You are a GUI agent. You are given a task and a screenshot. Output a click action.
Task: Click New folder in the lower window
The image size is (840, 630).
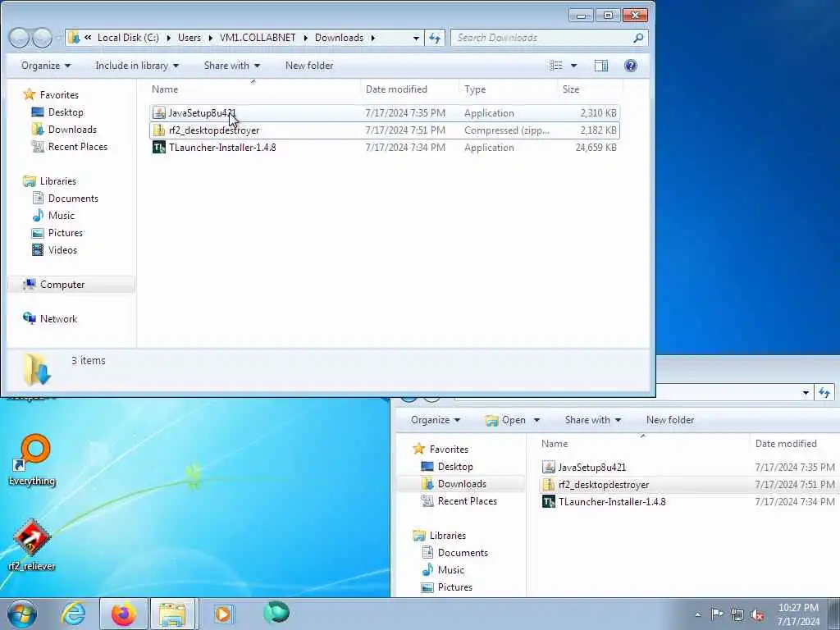pos(670,420)
